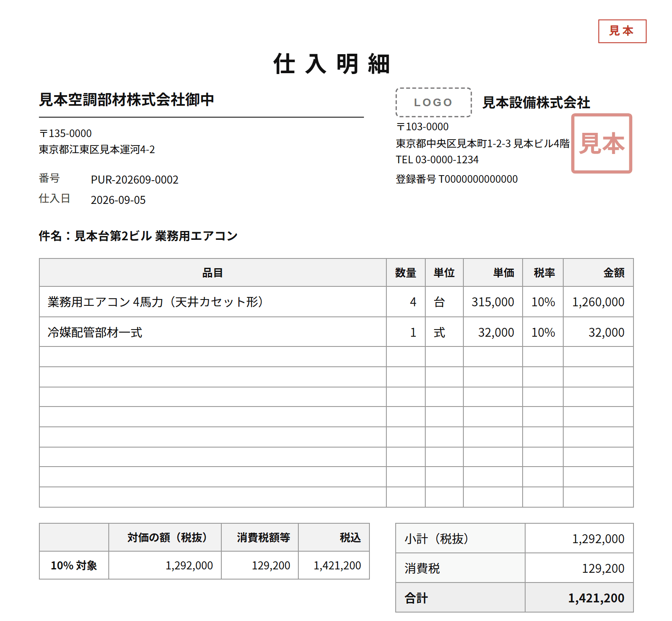Click the phone number TEL 03-0000-1234
672x621 pixels.
(x=437, y=159)
